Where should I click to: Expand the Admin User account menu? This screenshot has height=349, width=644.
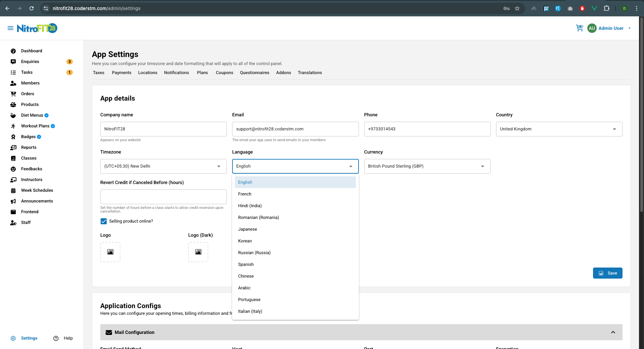[629, 28]
